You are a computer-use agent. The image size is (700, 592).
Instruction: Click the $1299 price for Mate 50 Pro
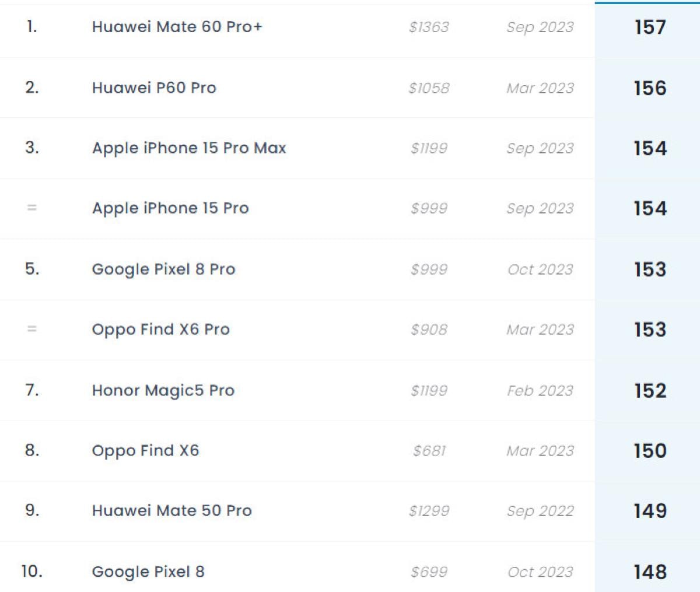(x=429, y=510)
